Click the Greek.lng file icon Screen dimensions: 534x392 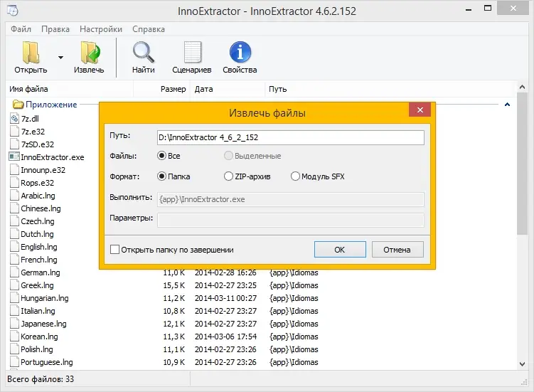(14, 285)
